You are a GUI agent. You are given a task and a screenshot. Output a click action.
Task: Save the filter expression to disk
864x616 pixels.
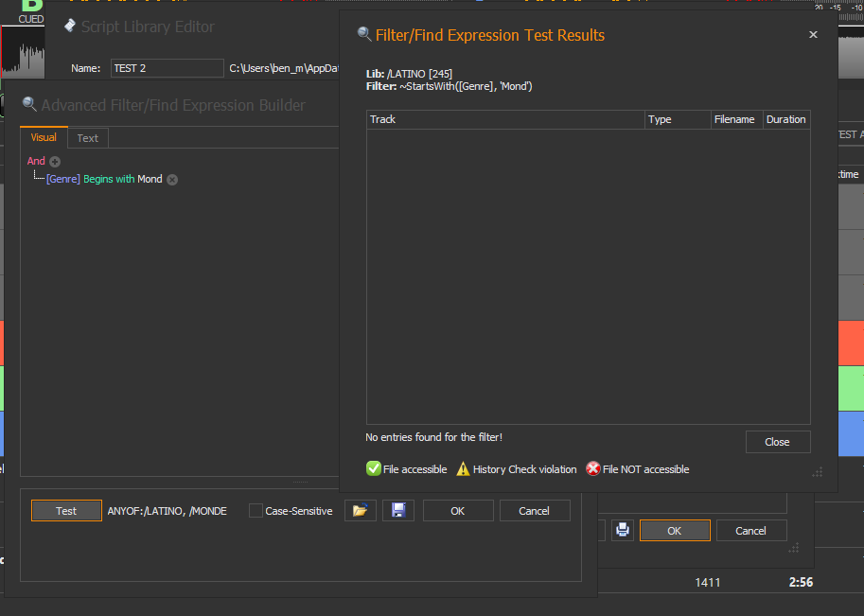click(398, 511)
